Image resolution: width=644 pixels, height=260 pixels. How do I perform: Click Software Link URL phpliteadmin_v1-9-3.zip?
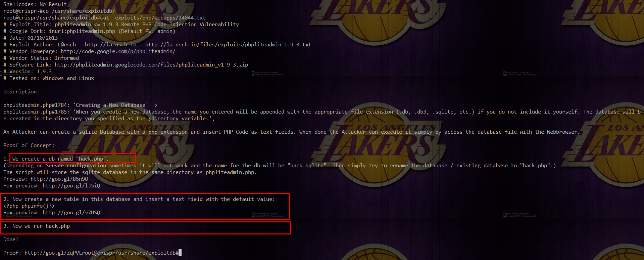(151, 65)
